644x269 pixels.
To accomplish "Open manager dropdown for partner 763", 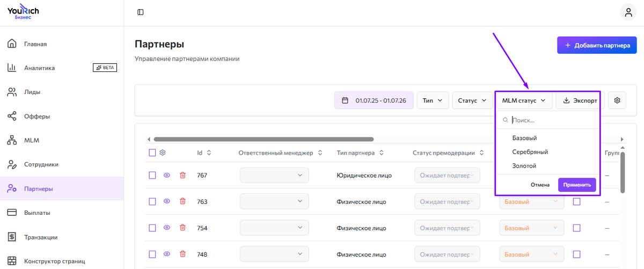I will (275, 201).
